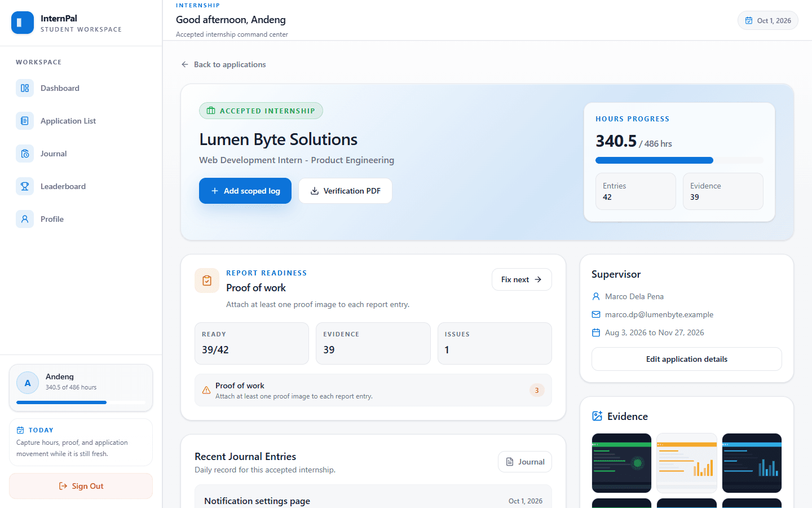Open Journal from Recent Journal Entries

coord(525,462)
